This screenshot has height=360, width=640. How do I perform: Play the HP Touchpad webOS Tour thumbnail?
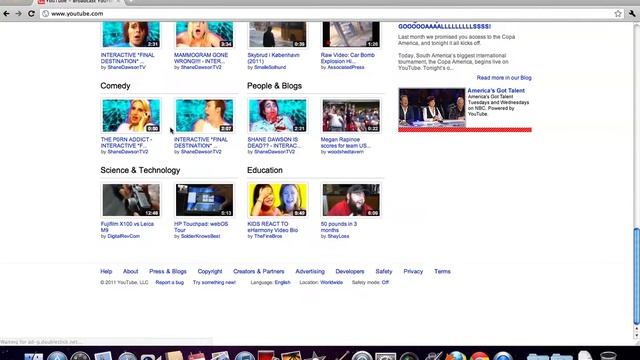204,200
